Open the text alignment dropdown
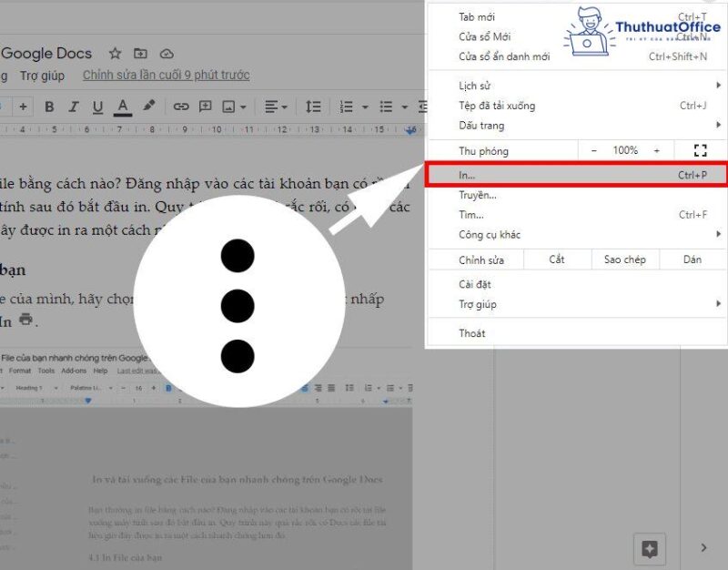 [276, 107]
